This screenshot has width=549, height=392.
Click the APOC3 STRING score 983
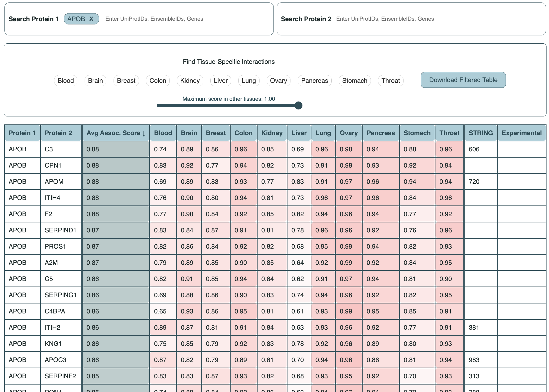(474, 360)
